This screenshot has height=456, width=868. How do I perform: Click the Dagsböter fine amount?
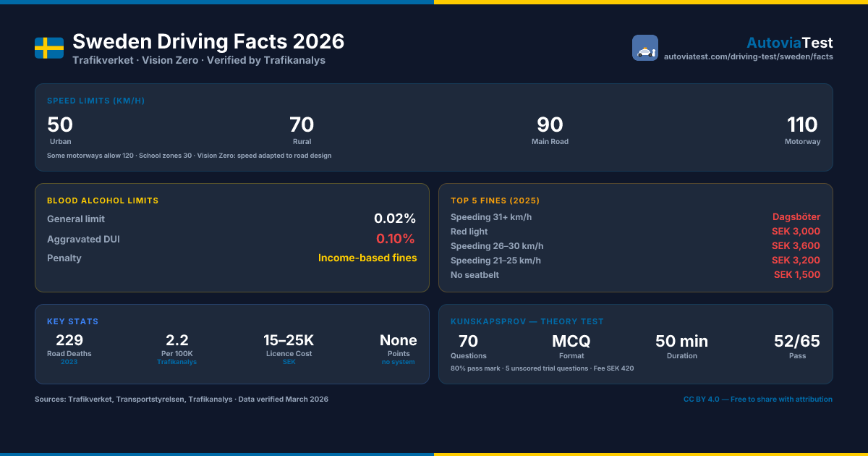[796, 217]
